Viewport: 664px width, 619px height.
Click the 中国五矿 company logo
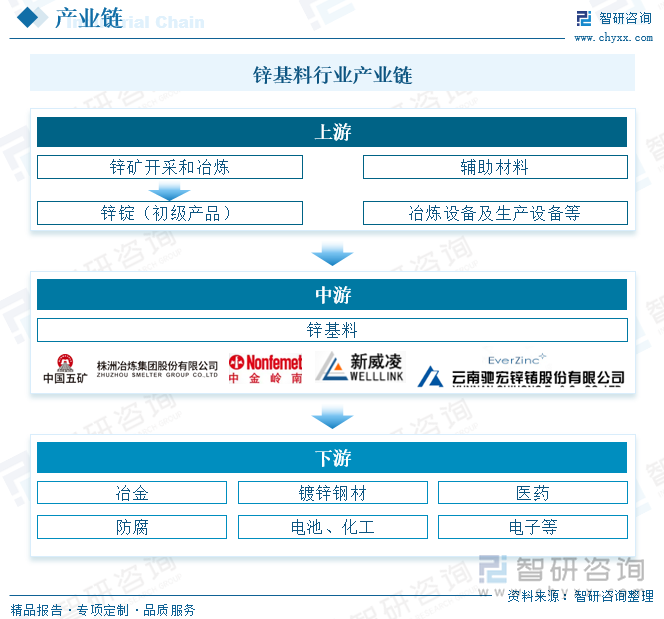click(x=65, y=369)
